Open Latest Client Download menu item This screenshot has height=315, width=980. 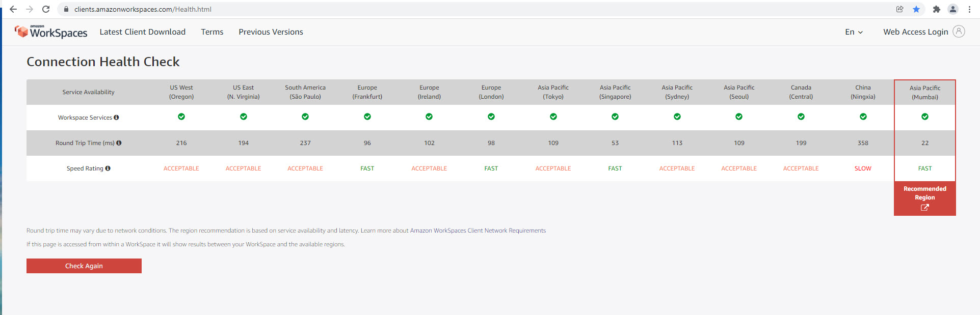142,32
